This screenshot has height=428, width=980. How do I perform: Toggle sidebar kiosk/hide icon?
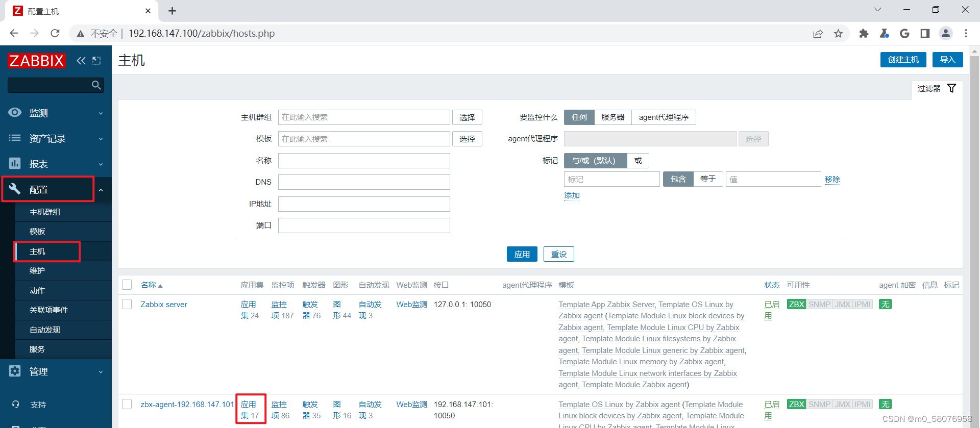[96, 61]
